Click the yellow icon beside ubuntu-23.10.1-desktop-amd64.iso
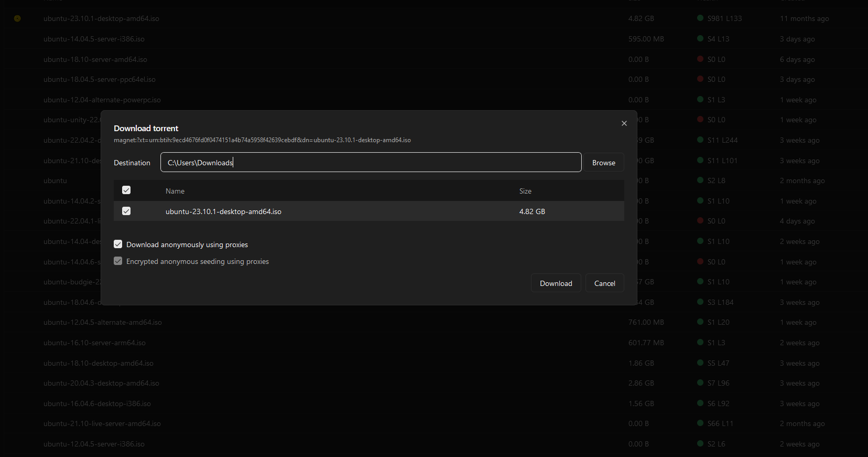The width and height of the screenshot is (868, 457). [17, 18]
